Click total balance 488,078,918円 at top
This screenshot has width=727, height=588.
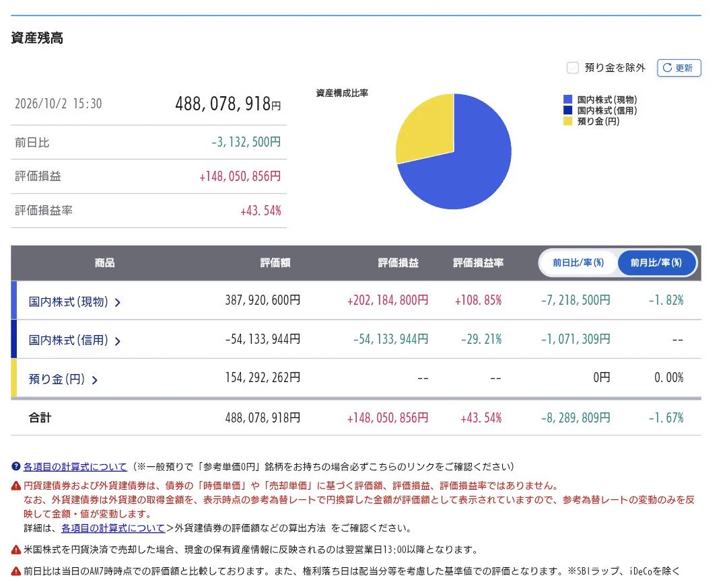point(228,104)
